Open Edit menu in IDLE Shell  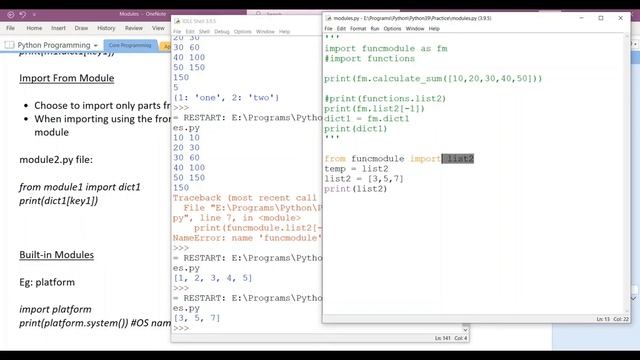[190, 31]
